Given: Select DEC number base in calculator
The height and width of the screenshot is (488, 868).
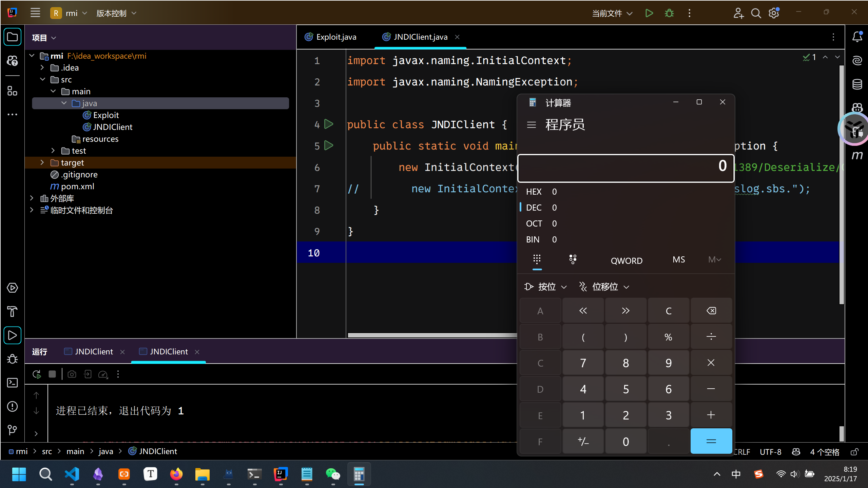Looking at the screenshot, I should pos(626,208).
